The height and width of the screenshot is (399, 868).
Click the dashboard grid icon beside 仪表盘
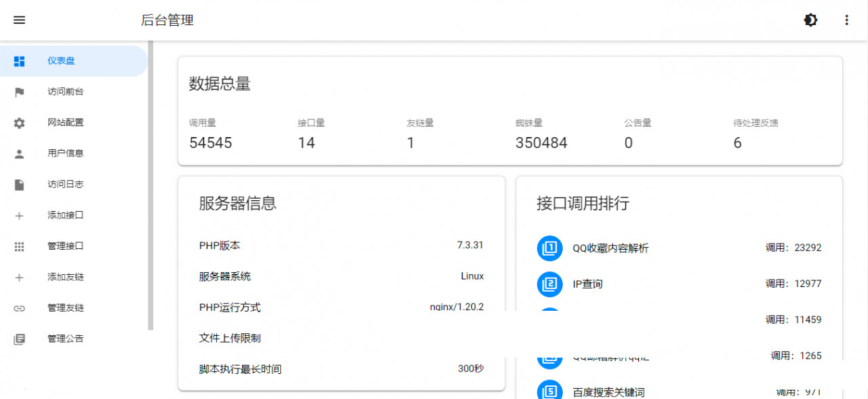click(x=19, y=61)
